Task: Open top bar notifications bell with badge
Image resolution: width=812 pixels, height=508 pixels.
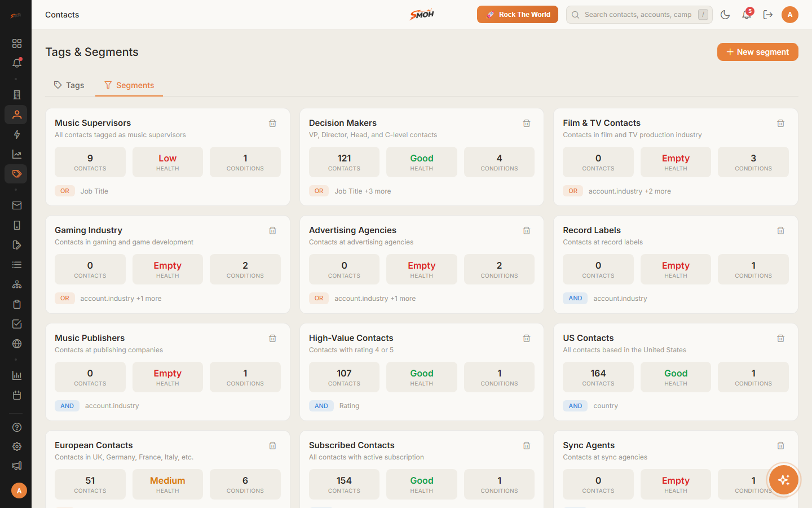Action: coord(747,15)
